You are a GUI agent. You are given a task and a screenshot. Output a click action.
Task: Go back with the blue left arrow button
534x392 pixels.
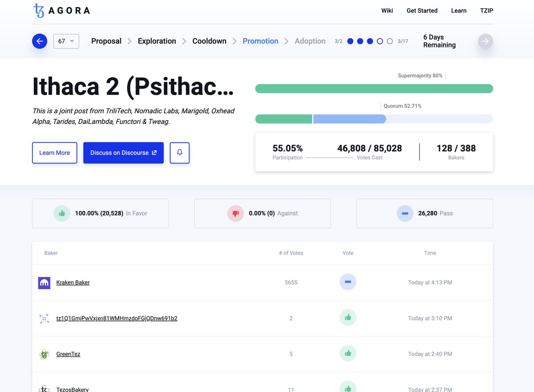(40, 41)
